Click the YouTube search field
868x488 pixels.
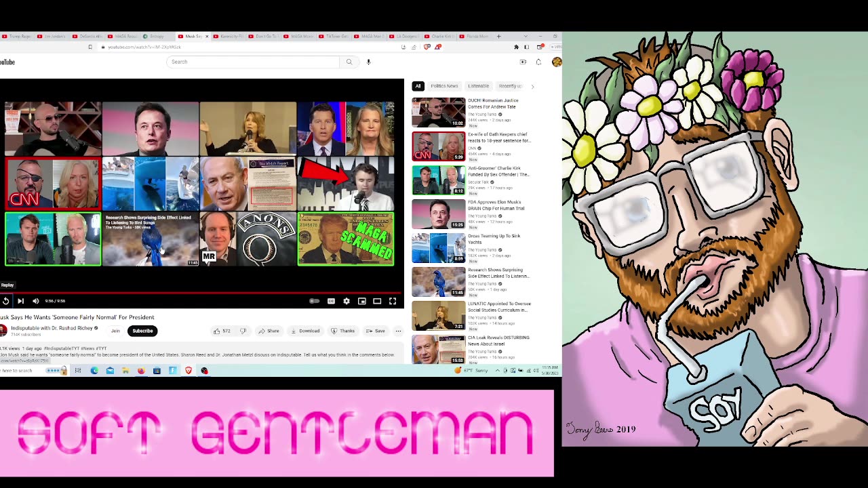[x=252, y=62]
